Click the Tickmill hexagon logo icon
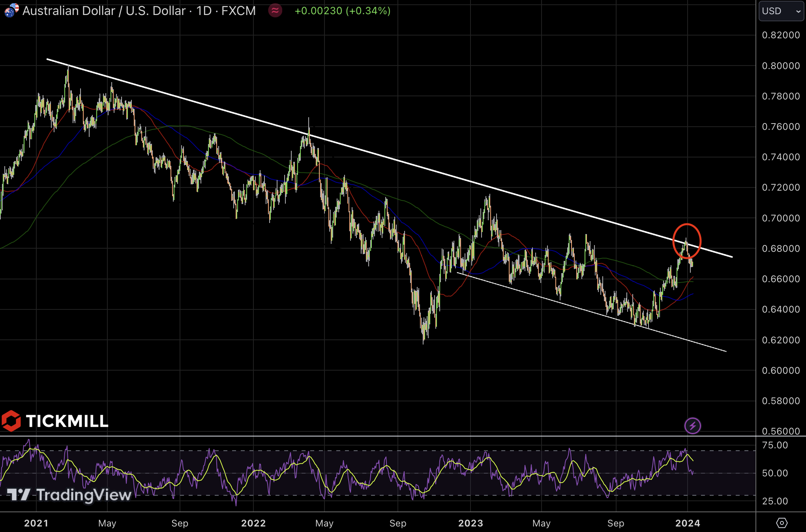 (x=11, y=421)
